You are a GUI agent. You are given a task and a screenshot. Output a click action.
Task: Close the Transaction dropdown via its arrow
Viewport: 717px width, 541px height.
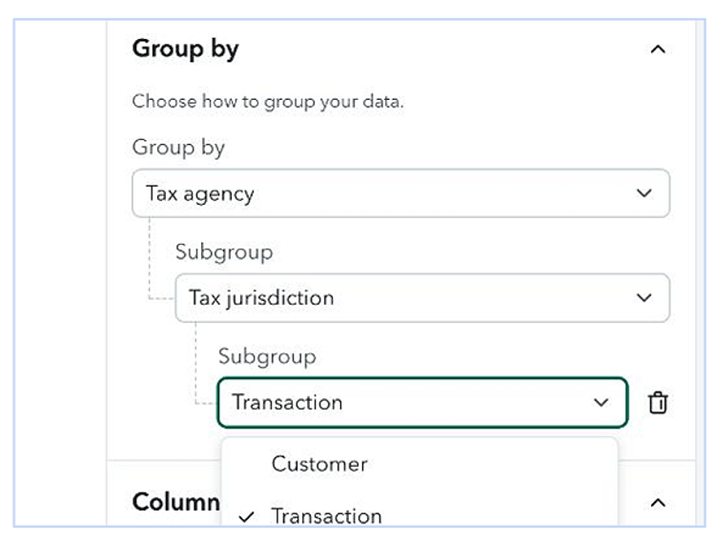tap(601, 402)
